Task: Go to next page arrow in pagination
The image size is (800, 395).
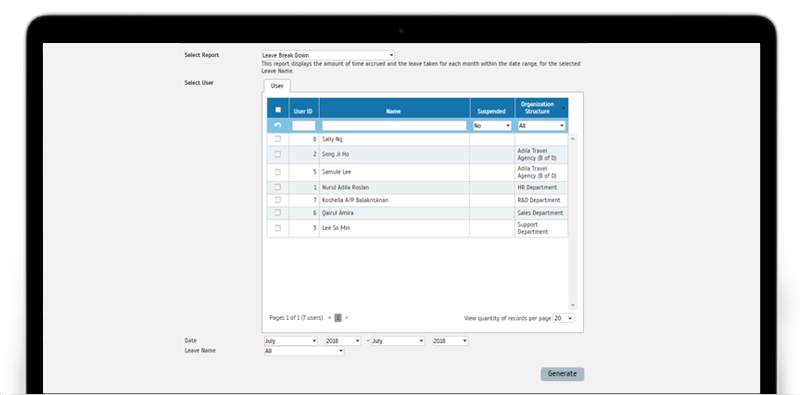Action: [346, 317]
